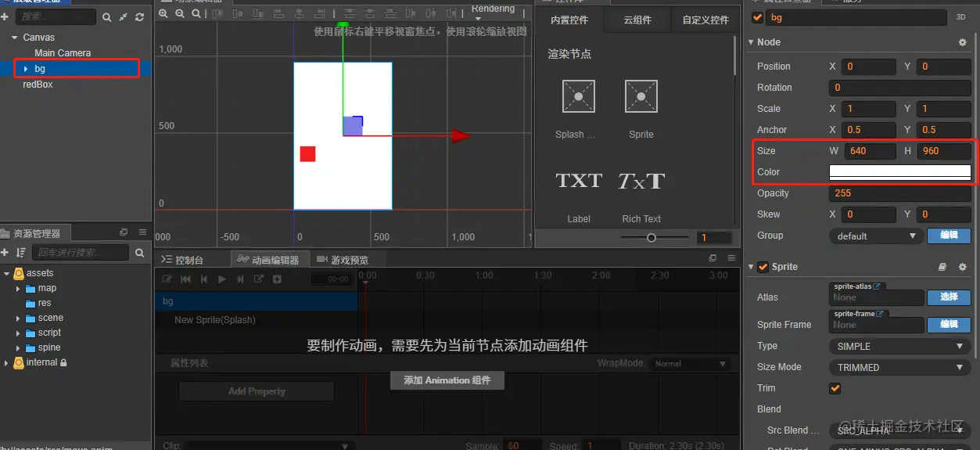Expand the internal assets folder
The height and width of the screenshot is (450, 980).
pos(7,362)
